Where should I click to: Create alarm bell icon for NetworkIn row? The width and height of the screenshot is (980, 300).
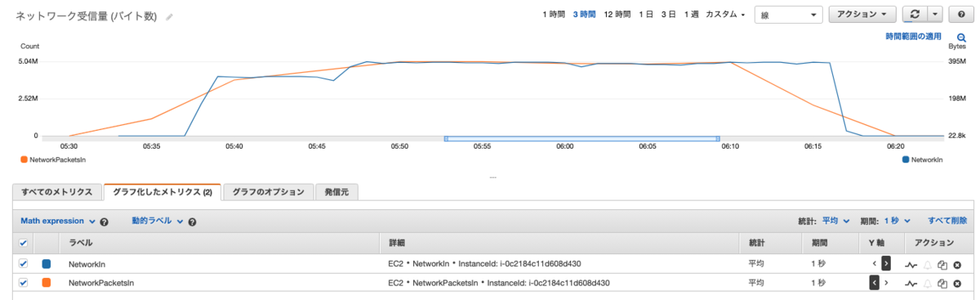(x=928, y=265)
